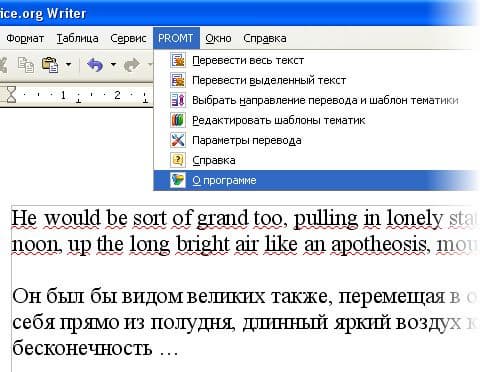The width and height of the screenshot is (480, 372).
Task: Select Выбрать направление перевода и шаблон тематики
Action: click(325, 100)
